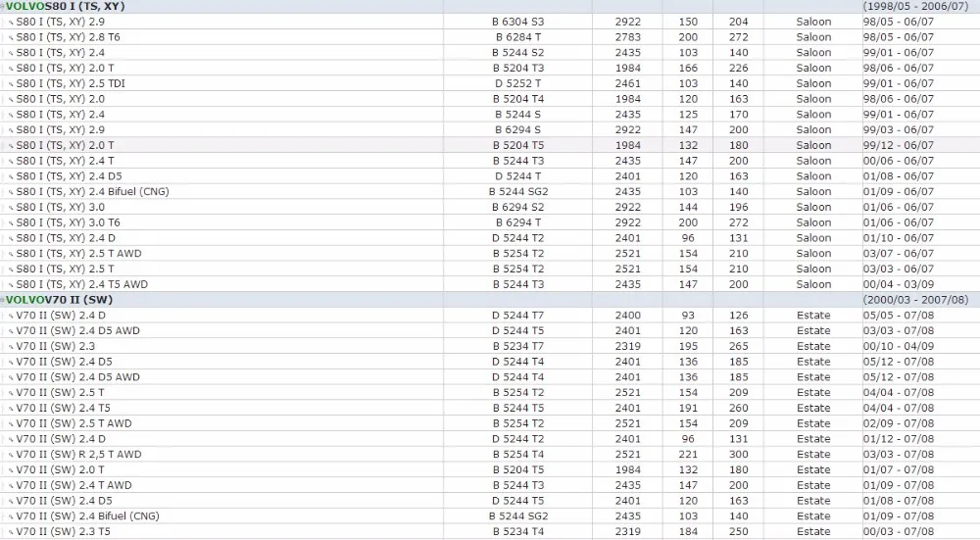Click displacement 2461

(627, 83)
